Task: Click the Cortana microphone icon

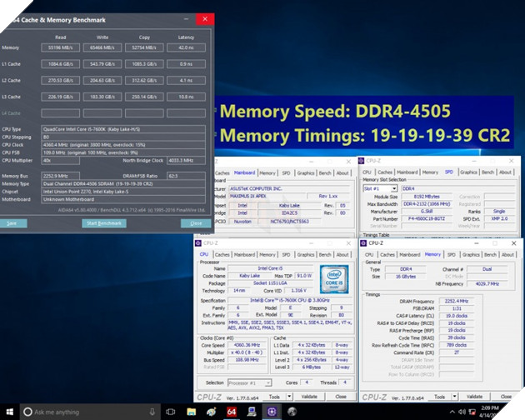Action: click(152, 412)
